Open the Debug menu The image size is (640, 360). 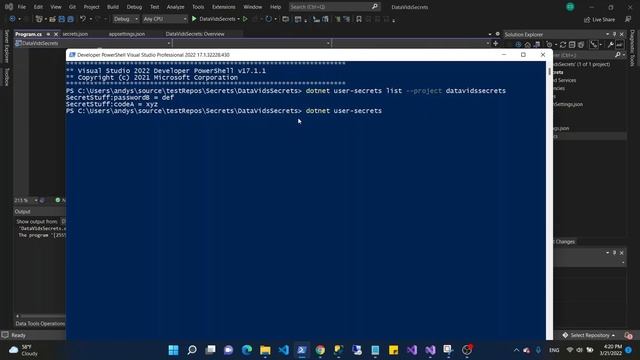pos(134,7)
